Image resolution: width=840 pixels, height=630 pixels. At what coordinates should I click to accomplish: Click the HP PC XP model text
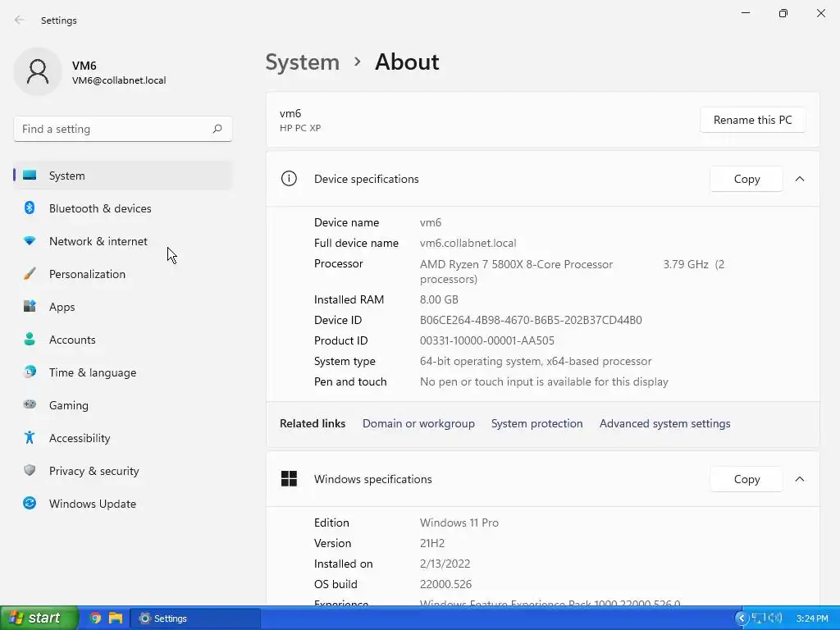pyautogui.click(x=300, y=128)
